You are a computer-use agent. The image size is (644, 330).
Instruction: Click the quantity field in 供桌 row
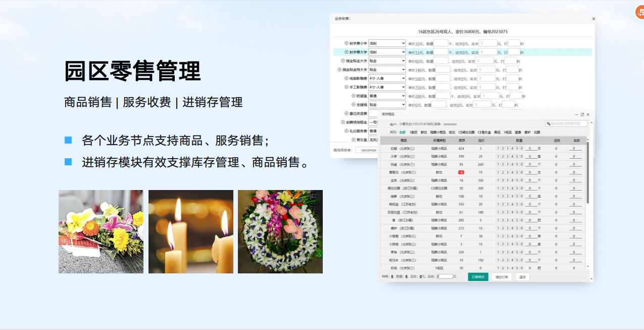531,164
